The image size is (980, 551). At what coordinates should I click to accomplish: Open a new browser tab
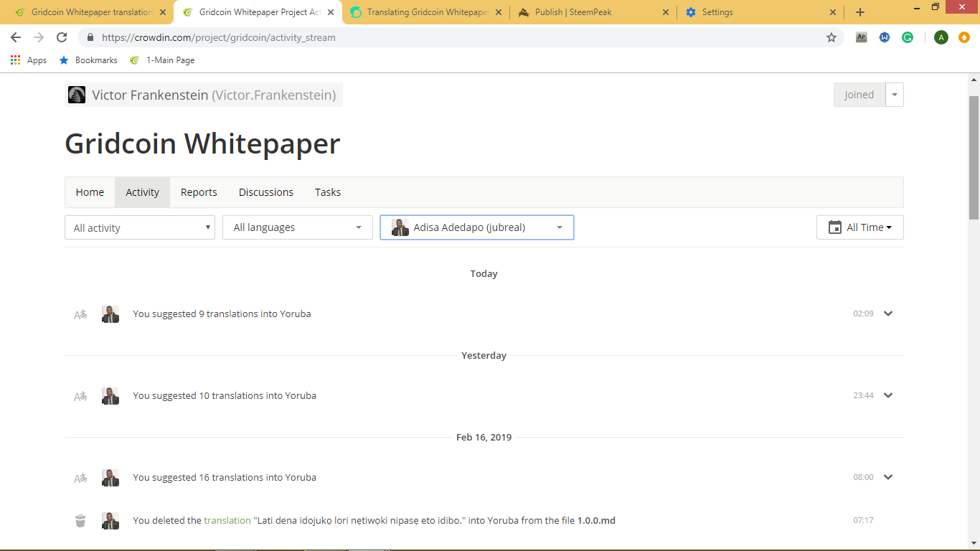[x=860, y=12]
